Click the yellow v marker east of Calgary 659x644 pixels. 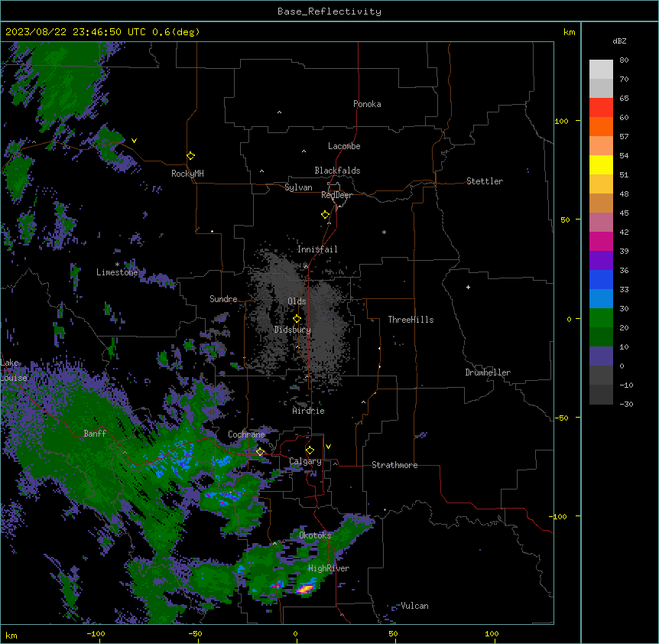(328, 447)
